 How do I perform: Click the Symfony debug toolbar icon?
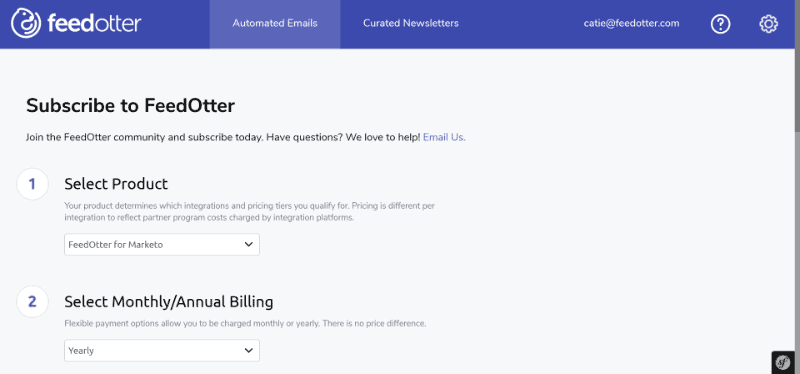click(x=783, y=362)
